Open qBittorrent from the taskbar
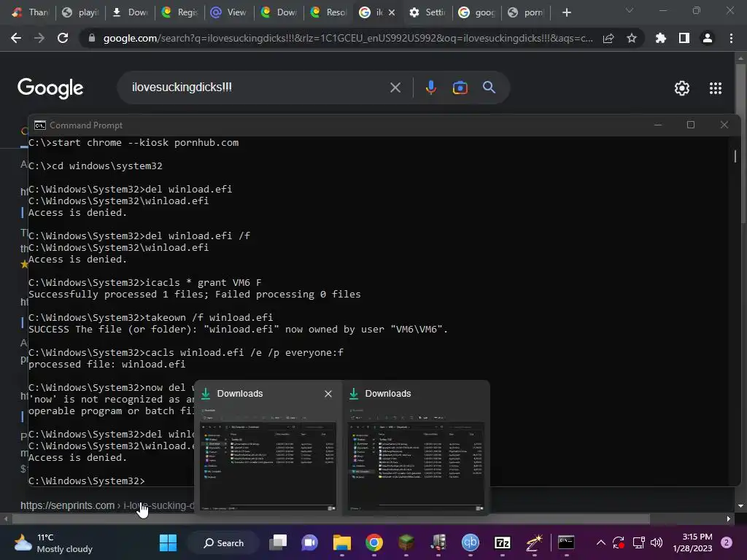 click(x=471, y=542)
